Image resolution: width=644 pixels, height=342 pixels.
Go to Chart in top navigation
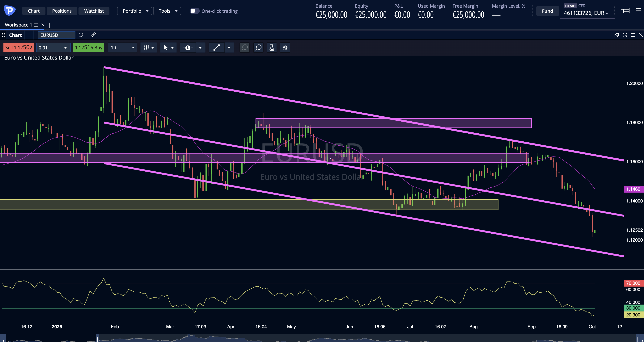(x=34, y=11)
